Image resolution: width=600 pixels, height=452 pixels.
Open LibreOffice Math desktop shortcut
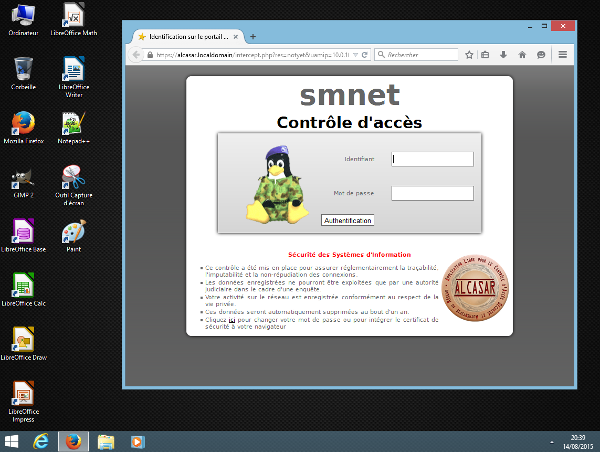point(73,20)
